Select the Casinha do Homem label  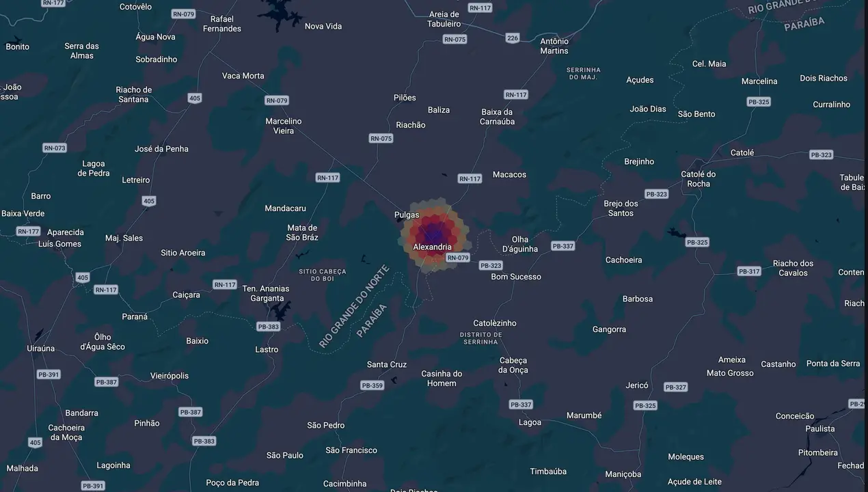(x=442, y=379)
